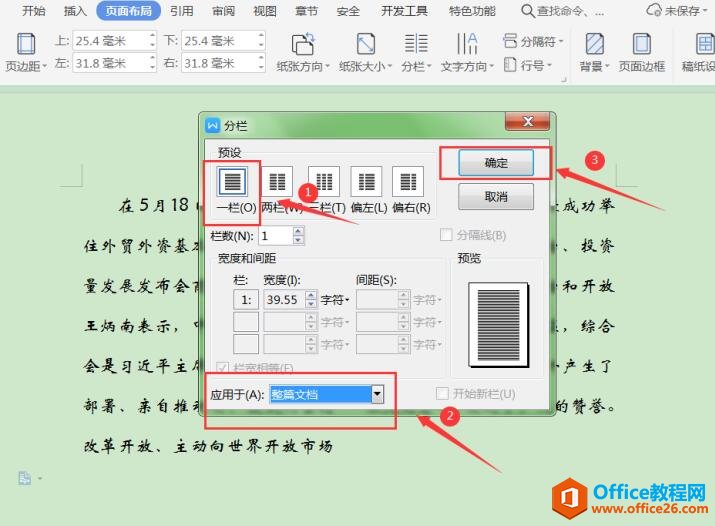Expand the 背景 dropdown arrow
715x526 pixels.
tap(607, 67)
